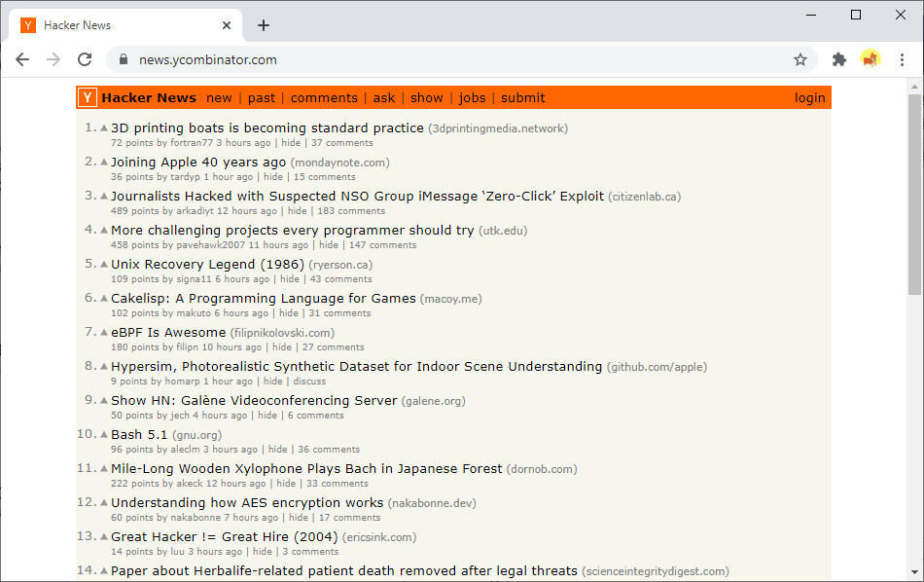Reload the Hacker News page
This screenshot has height=582, width=924.
pos(85,59)
